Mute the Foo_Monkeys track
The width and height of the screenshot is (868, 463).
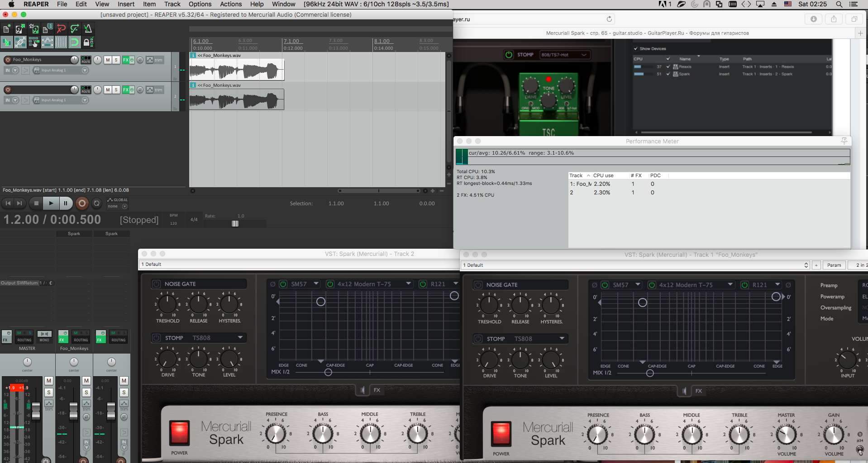pos(108,60)
